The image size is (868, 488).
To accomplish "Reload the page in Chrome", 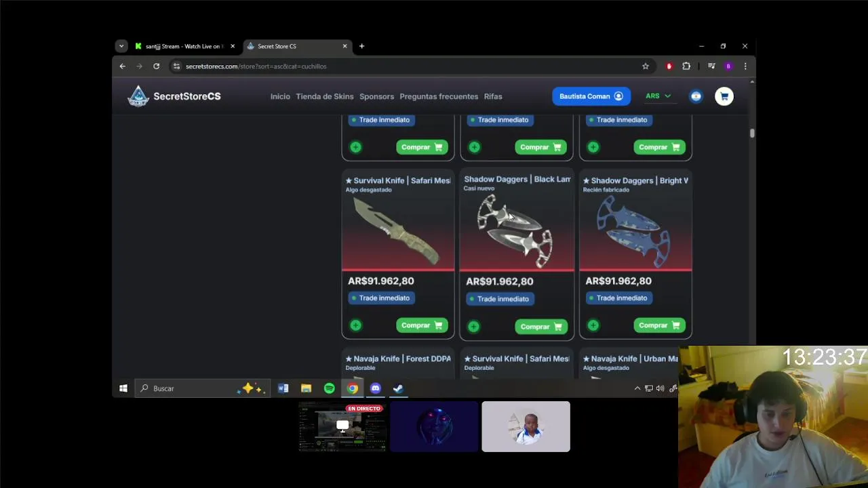I will pos(156,66).
